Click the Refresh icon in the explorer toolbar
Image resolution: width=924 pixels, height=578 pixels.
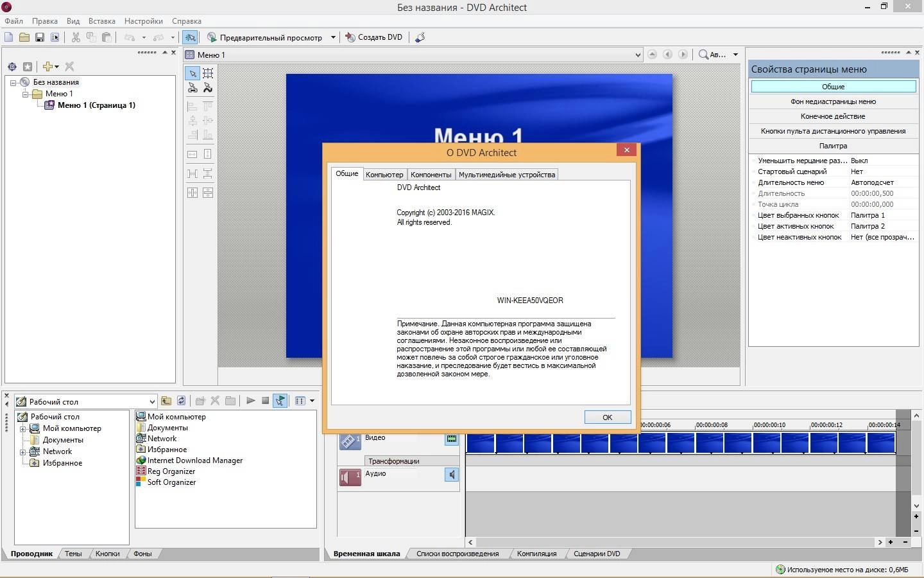pos(182,401)
